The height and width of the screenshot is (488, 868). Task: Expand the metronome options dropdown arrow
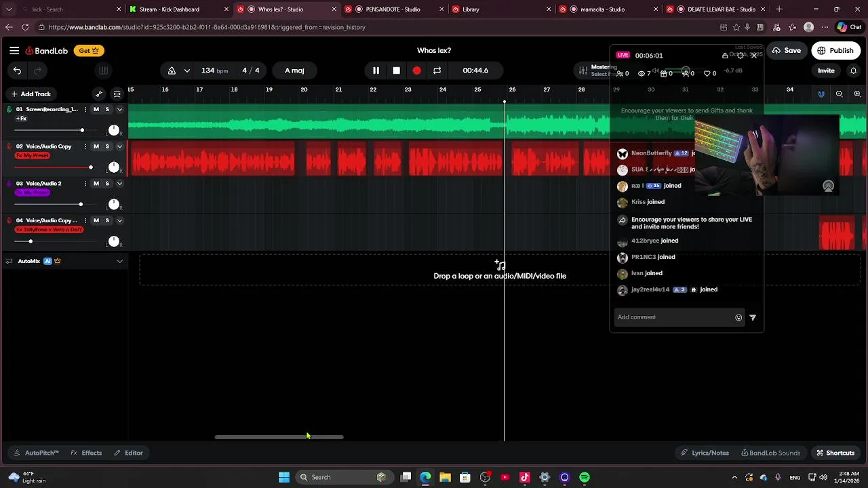186,70
